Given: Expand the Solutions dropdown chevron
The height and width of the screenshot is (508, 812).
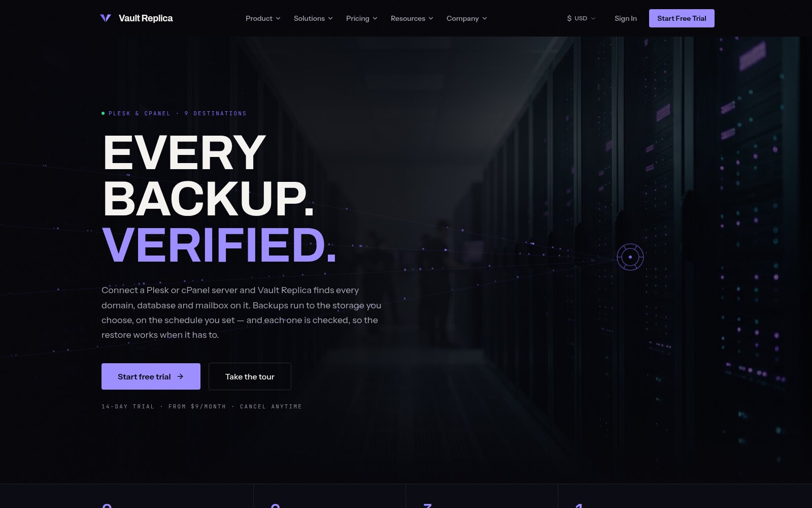Looking at the screenshot, I should [x=330, y=18].
